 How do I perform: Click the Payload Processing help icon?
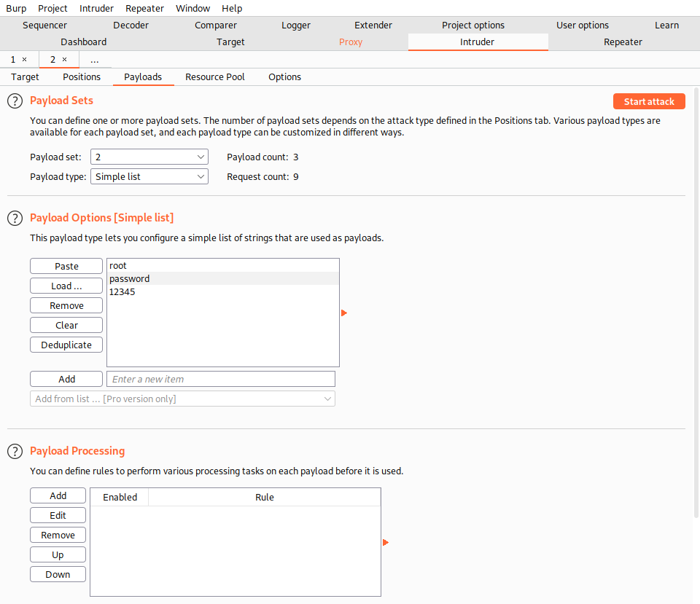coord(15,452)
